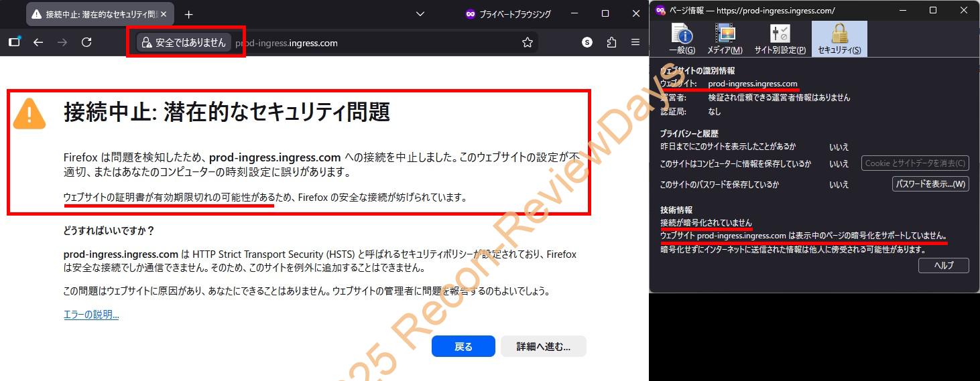Click the 安全ではありません security badge
The height and width of the screenshot is (381, 980).
pyautogui.click(x=184, y=43)
